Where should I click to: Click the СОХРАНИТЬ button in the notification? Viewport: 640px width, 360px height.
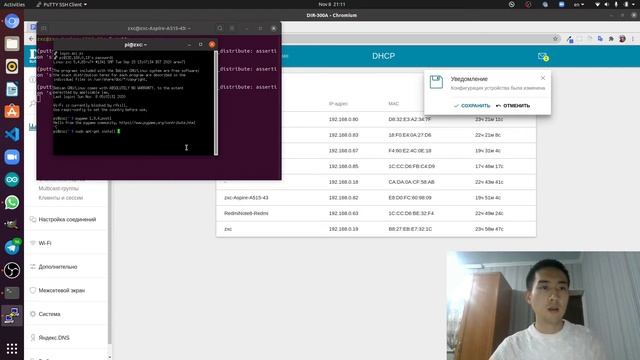click(472, 106)
